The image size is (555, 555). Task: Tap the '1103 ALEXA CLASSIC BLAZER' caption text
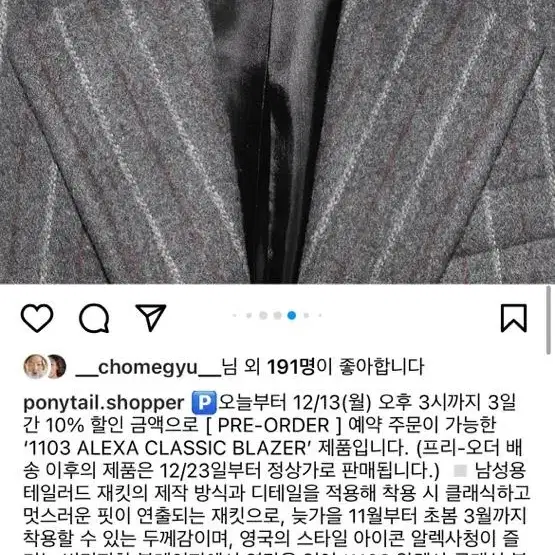point(167,448)
